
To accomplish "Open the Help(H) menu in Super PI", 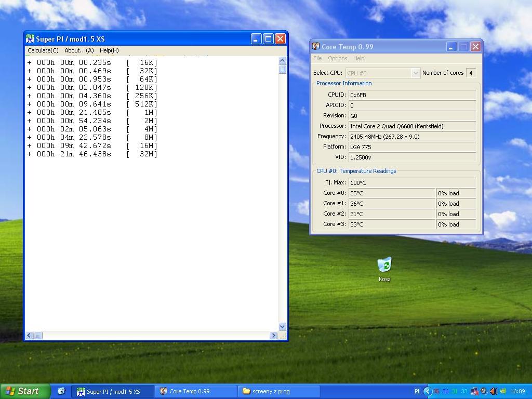I will 109,50.
